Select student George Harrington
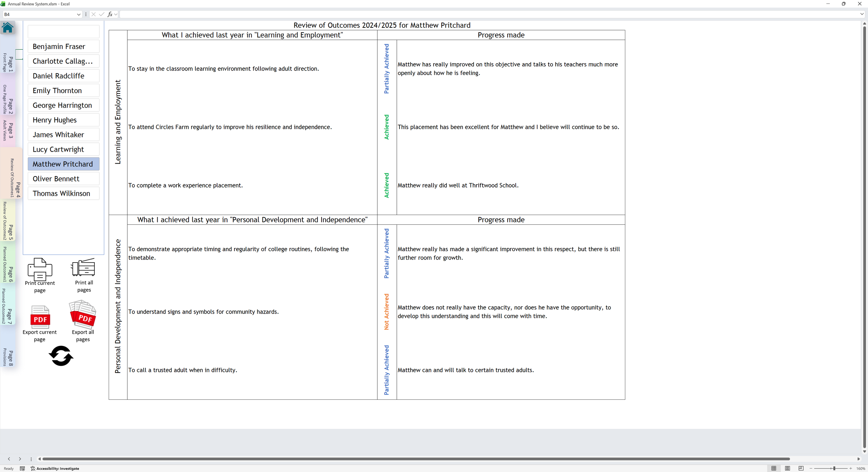 (x=64, y=105)
